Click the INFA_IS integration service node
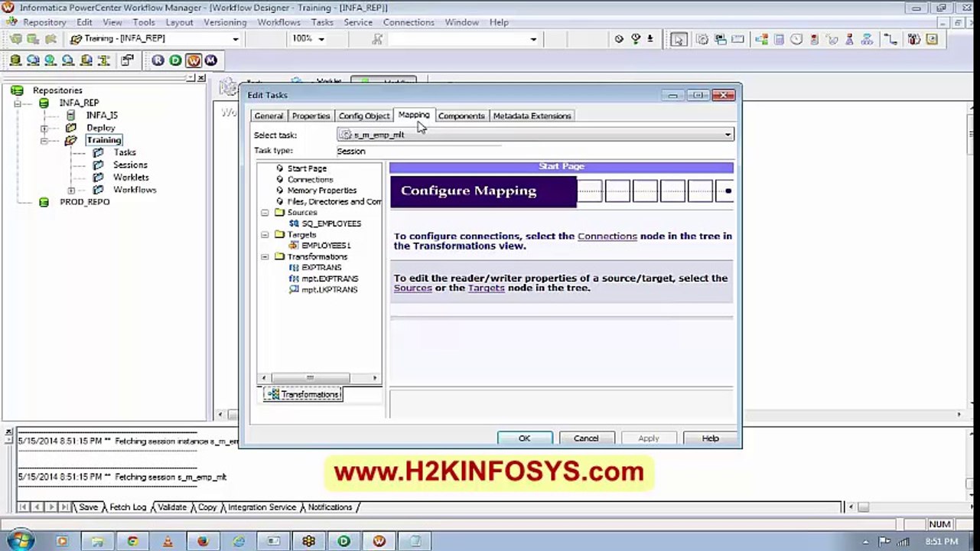This screenshot has height=551, width=980. click(x=102, y=116)
